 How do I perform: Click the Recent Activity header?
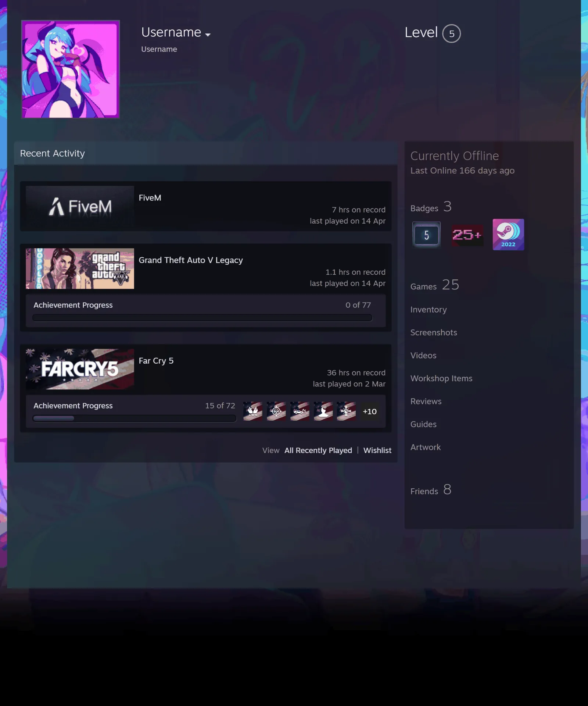click(x=52, y=153)
